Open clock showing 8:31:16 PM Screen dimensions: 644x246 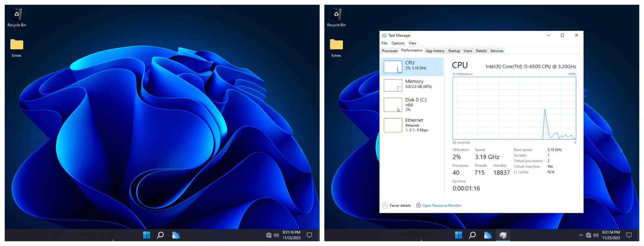(x=291, y=235)
